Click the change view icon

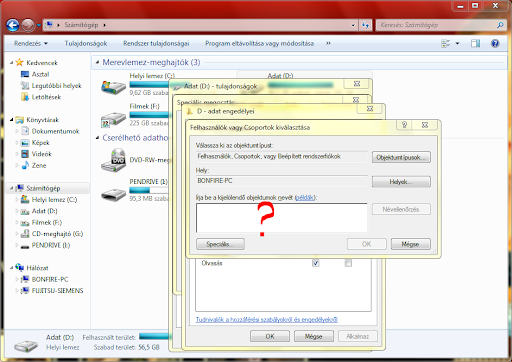tap(446, 43)
